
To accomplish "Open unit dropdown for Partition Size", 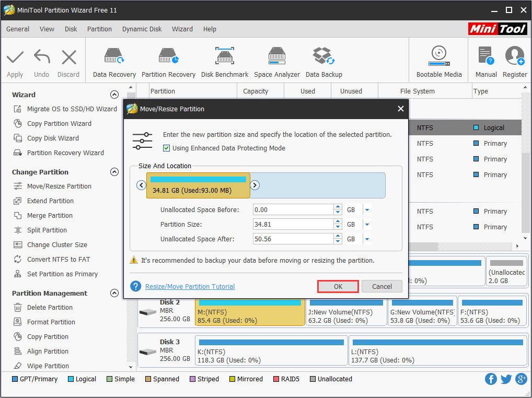I will tap(367, 225).
